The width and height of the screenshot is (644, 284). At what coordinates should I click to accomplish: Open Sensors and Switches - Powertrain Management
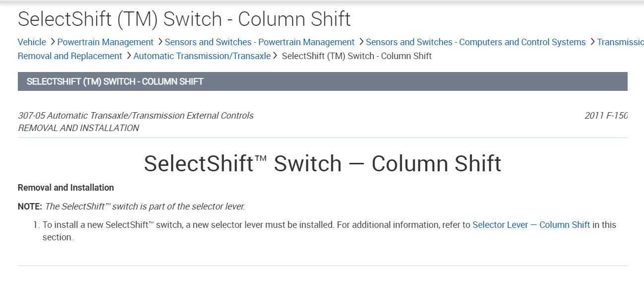(x=259, y=42)
